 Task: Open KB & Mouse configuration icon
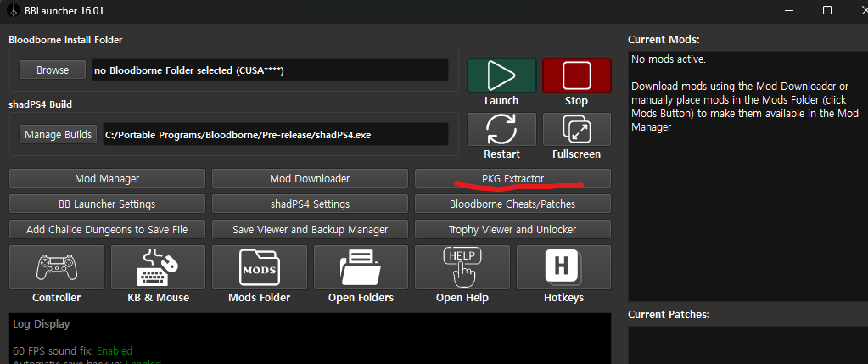(x=158, y=267)
